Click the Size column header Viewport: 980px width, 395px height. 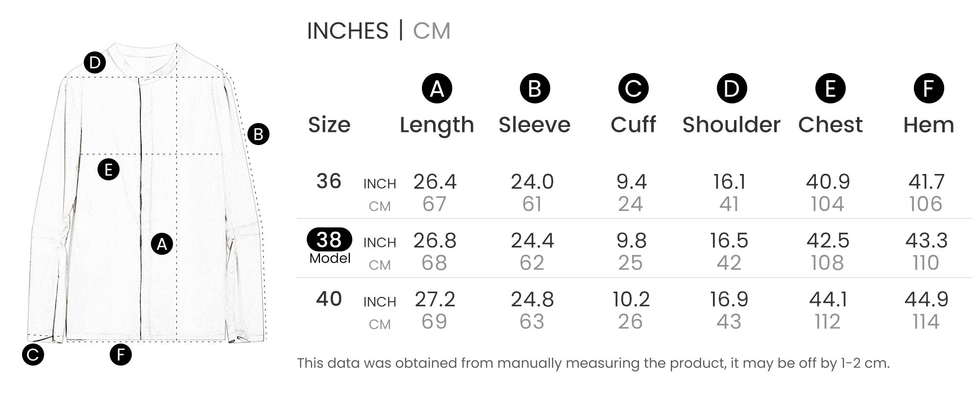coord(329,125)
